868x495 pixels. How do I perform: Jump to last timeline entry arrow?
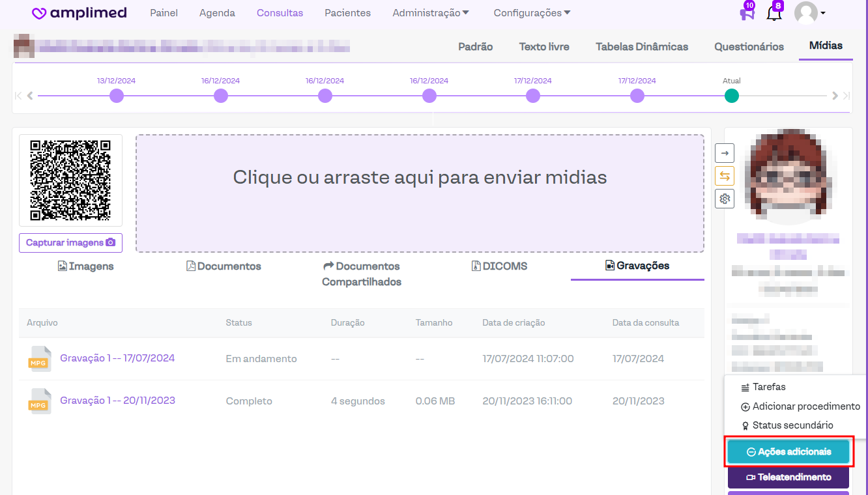coord(846,96)
